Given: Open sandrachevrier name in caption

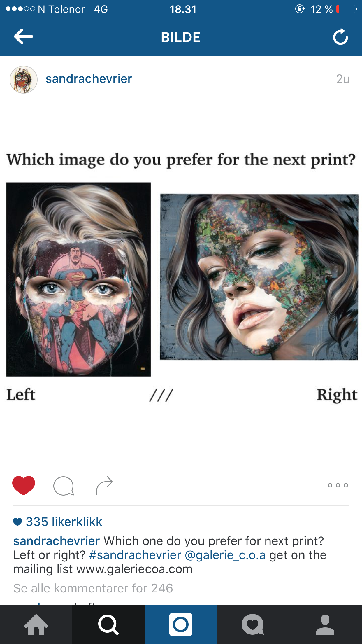Looking at the screenshot, I should coord(57,541).
